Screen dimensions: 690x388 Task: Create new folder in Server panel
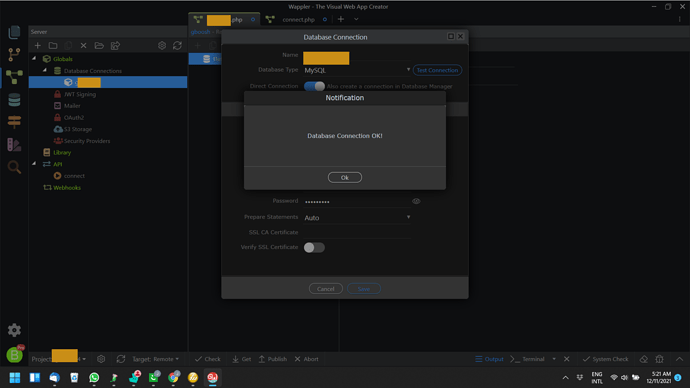coord(53,45)
